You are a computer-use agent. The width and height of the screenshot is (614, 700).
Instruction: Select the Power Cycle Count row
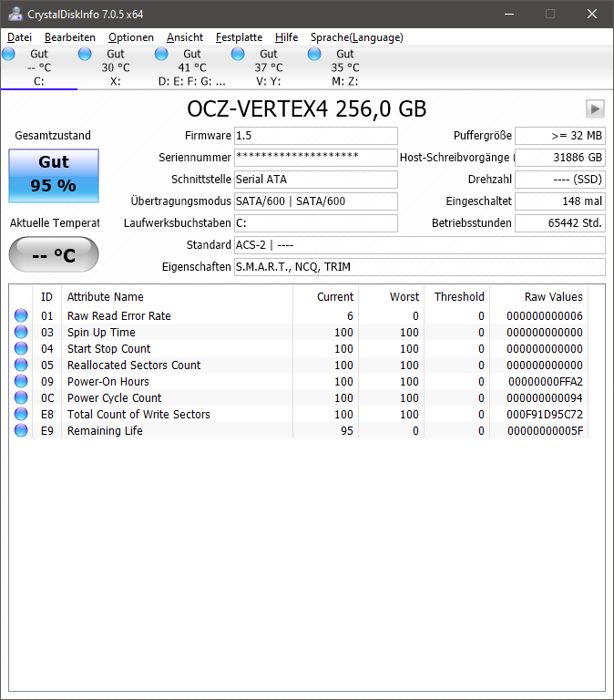(299, 397)
